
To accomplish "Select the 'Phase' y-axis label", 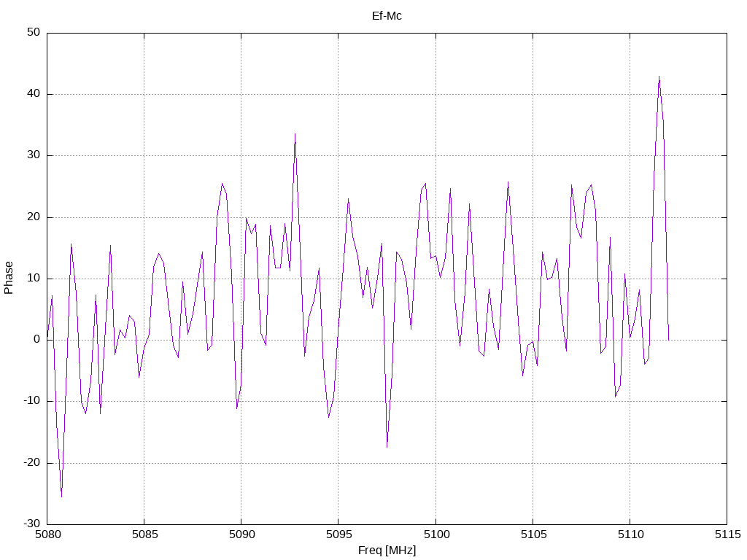I will point(8,278).
